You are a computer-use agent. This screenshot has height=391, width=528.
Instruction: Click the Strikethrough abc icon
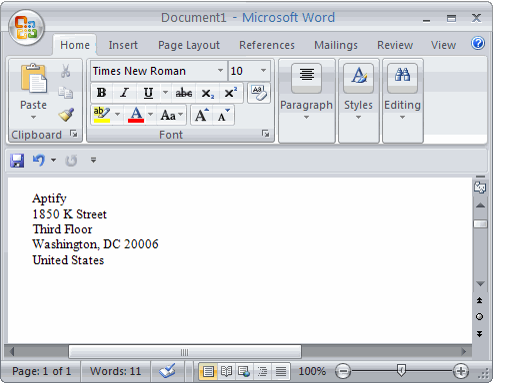184,93
